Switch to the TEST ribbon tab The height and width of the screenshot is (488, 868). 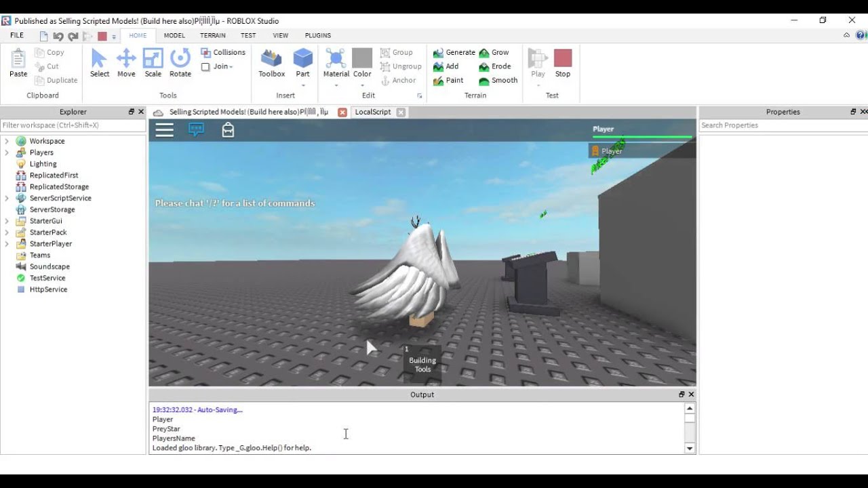click(x=248, y=35)
